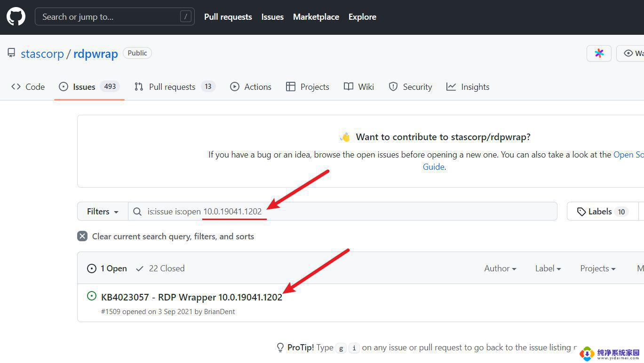Click the 493 issues counter
644x363 pixels.
pyautogui.click(x=110, y=87)
